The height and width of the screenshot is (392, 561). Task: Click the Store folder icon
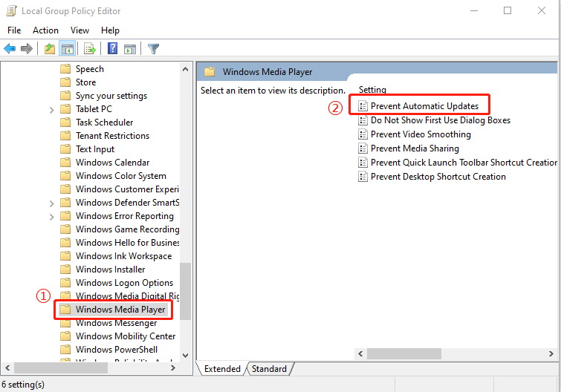(x=65, y=82)
